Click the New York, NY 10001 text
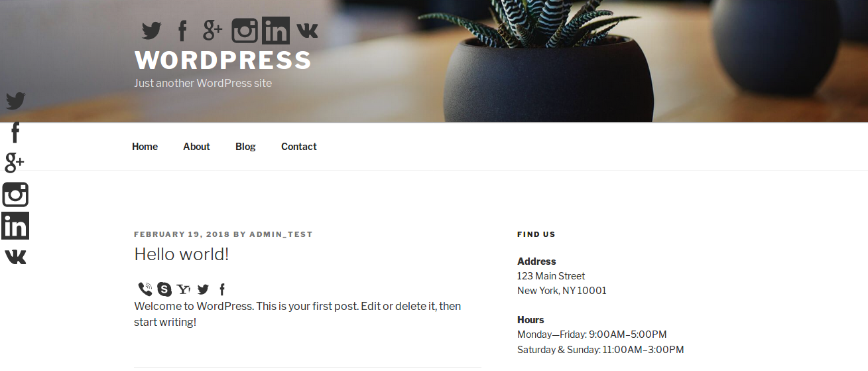 click(x=562, y=291)
